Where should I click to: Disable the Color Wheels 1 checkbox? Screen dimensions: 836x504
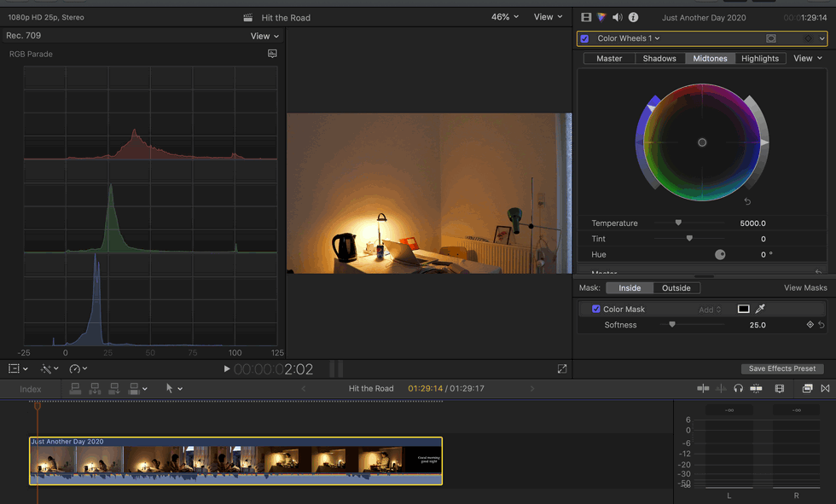coord(584,38)
